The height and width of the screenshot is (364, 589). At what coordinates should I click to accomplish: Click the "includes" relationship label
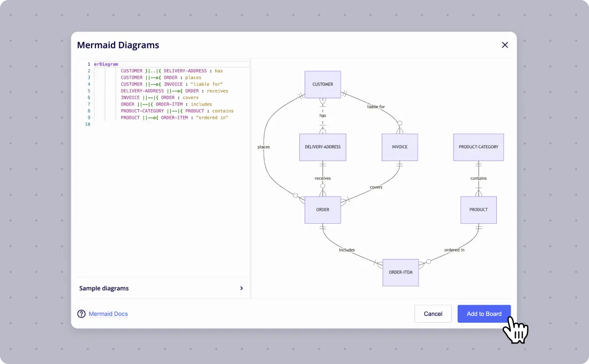click(x=347, y=250)
